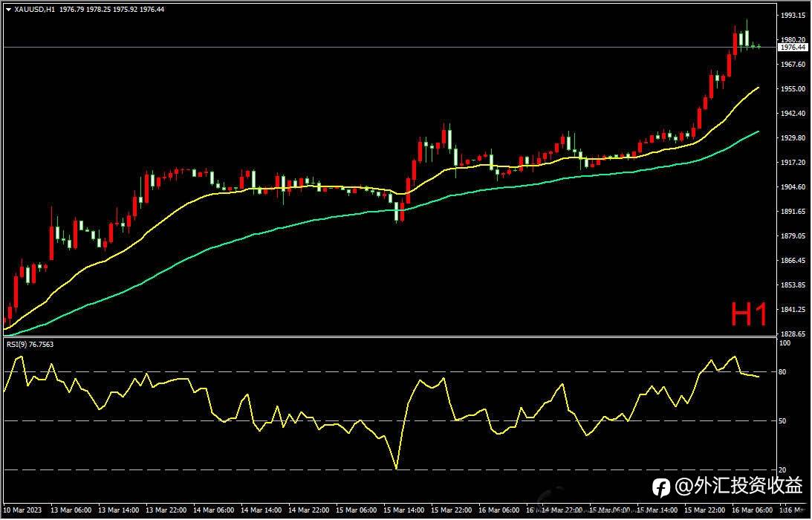
Task: Click the 1866.45 price axis label
Action: coord(793,260)
